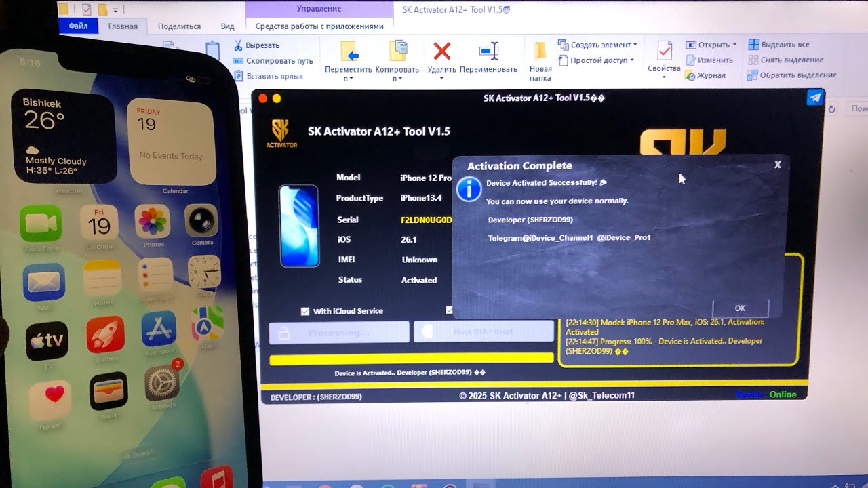Click the Status value Activated

[x=419, y=280]
